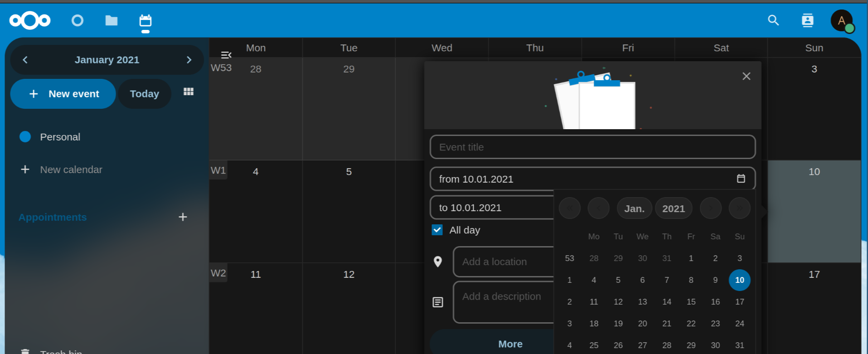
Task: Focus the Event title field
Action: [x=592, y=147]
